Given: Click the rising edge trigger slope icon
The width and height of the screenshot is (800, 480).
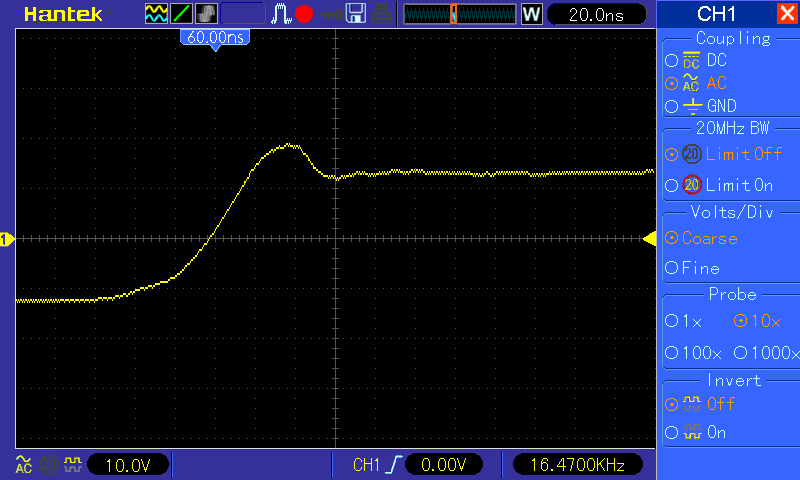Looking at the screenshot, I should [x=394, y=465].
